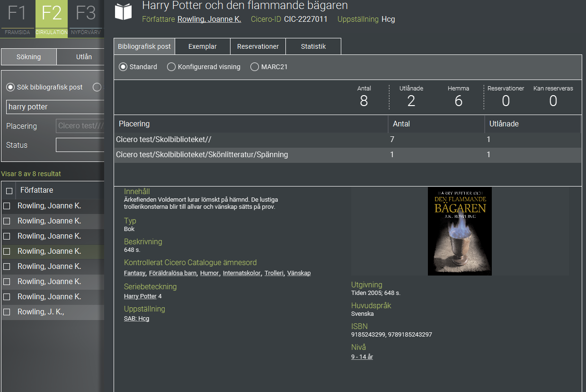Open the Statistik tab
586x392 pixels.
coord(313,46)
